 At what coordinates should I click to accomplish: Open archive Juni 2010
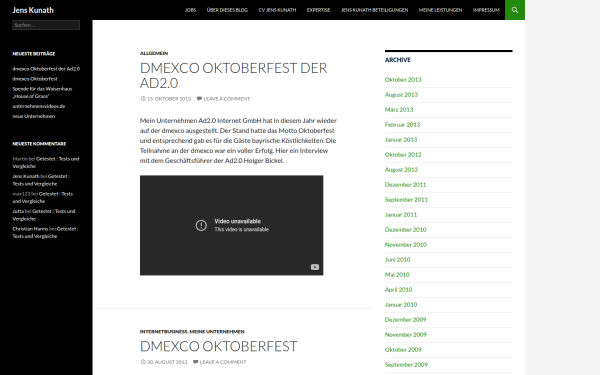pos(398,259)
